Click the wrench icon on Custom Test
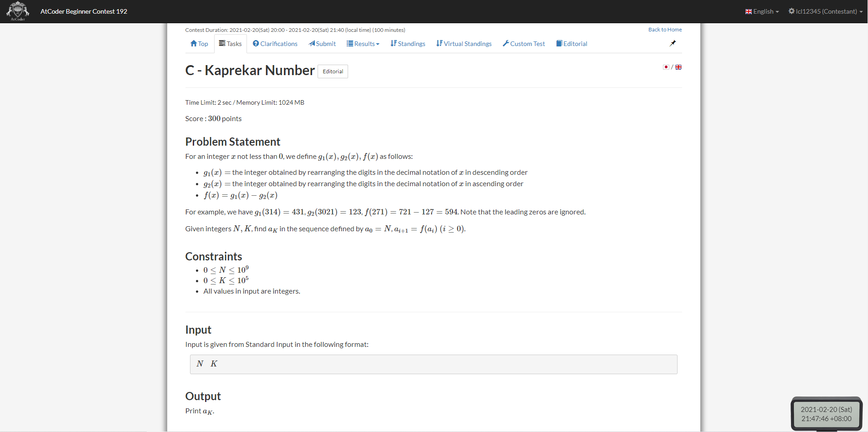 click(x=506, y=44)
